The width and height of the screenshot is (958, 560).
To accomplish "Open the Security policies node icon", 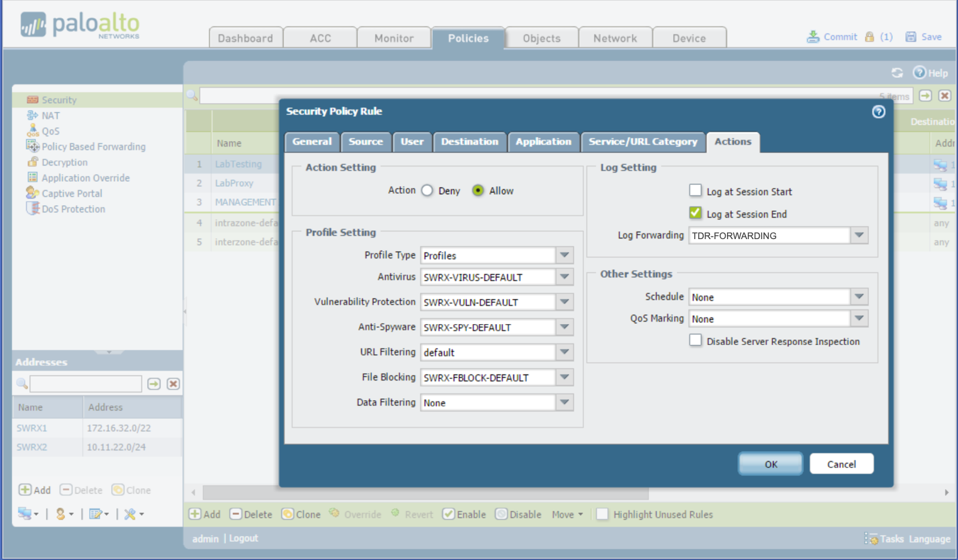I will coord(33,99).
